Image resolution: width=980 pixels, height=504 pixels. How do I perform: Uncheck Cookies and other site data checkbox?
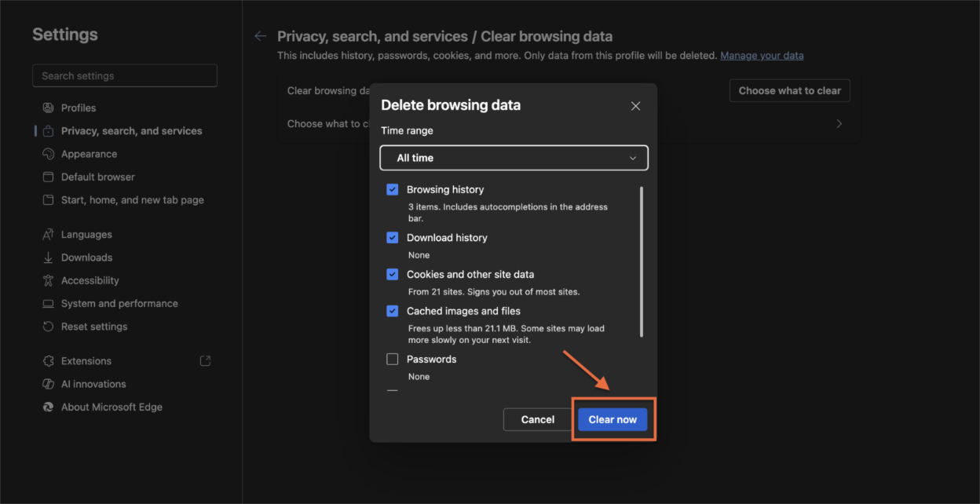tap(393, 275)
